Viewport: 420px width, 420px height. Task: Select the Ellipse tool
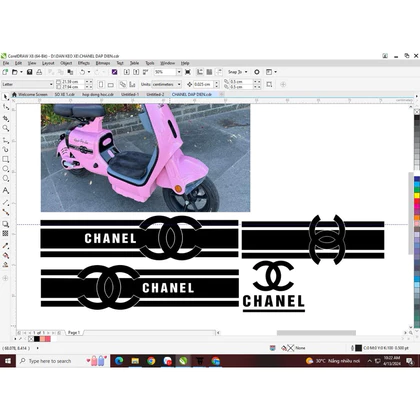coord(6,169)
